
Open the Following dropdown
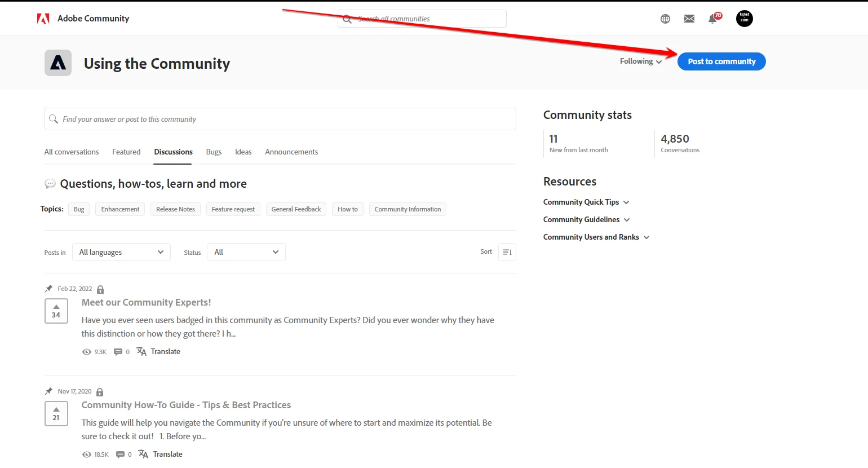pyautogui.click(x=641, y=61)
